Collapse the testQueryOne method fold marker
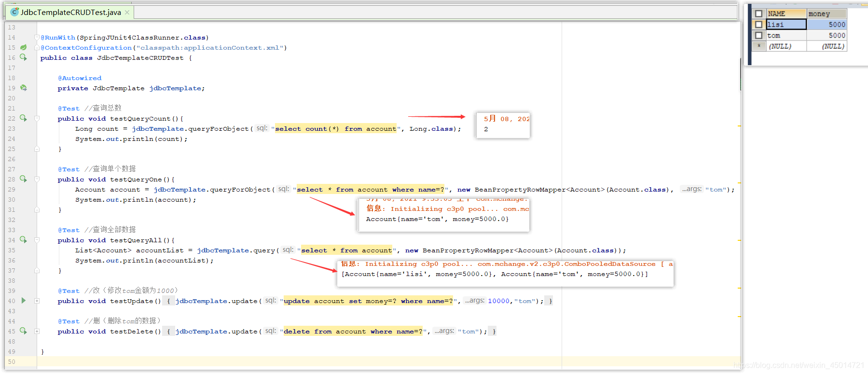 tap(37, 179)
